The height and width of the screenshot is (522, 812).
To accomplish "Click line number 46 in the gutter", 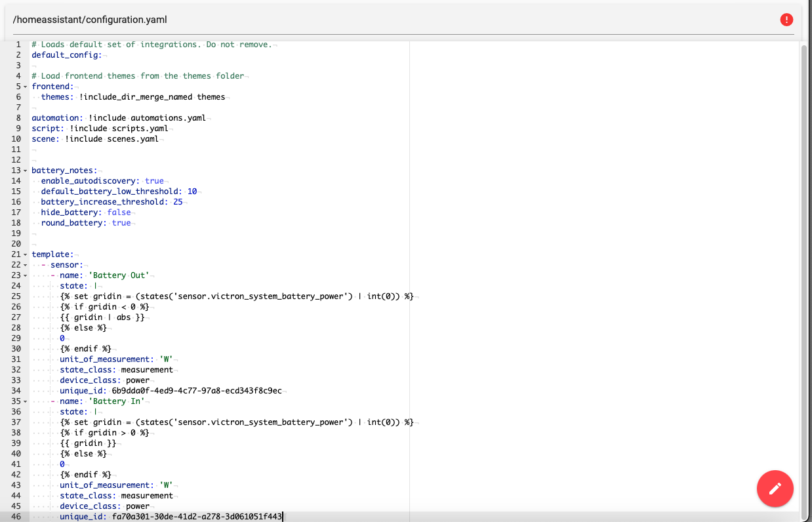I will tap(16, 517).
